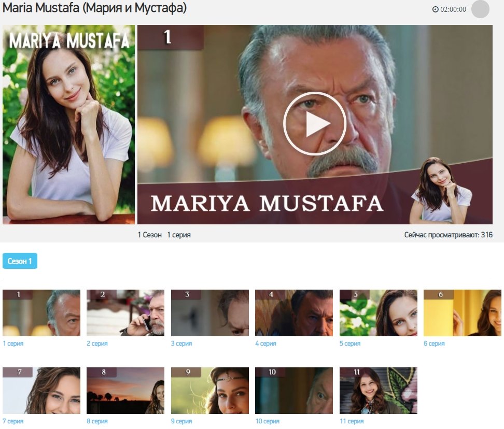Viewport: 504px width, 429px height.
Task: Open episode 3 thumbnail
Action: (210, 313)
